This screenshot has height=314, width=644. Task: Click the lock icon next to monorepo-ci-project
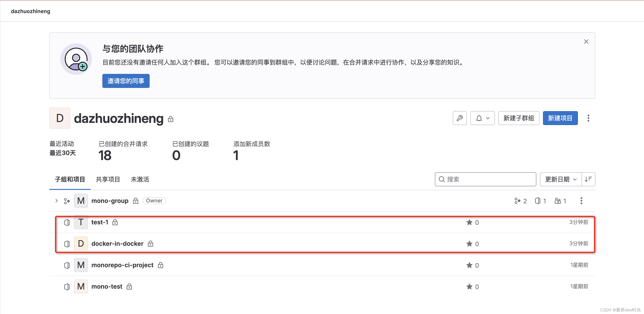(161, 265)
